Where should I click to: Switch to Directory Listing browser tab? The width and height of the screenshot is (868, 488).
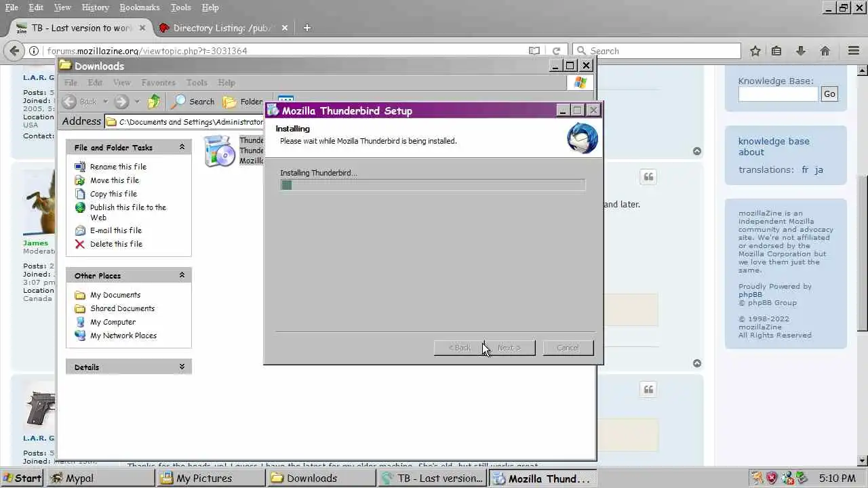pos(223,28)
